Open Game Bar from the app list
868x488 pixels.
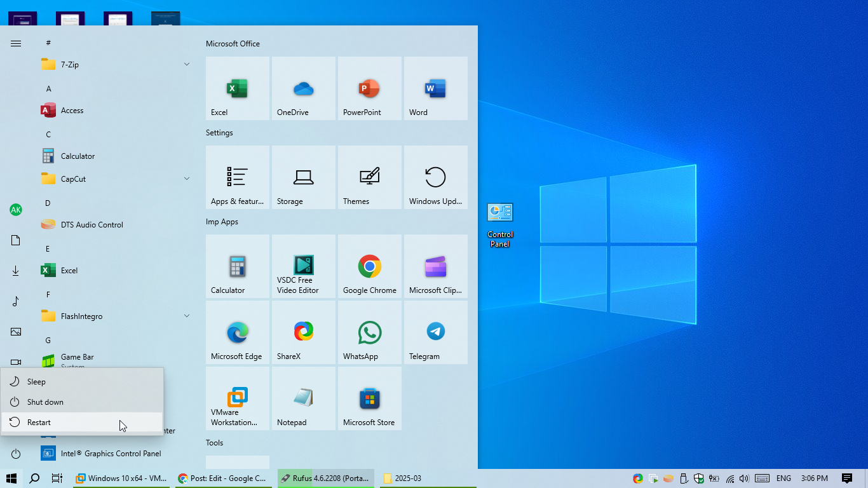[116, 360]
